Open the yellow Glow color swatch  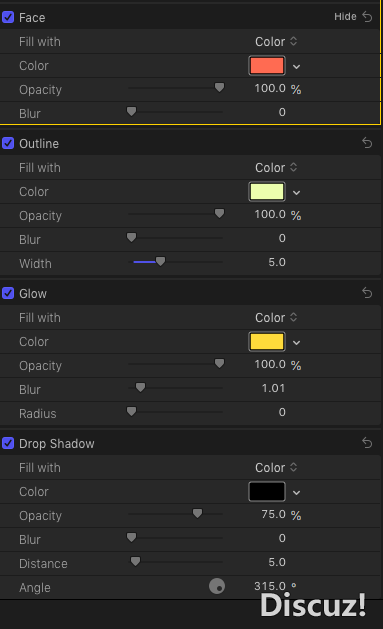(267, 341)
